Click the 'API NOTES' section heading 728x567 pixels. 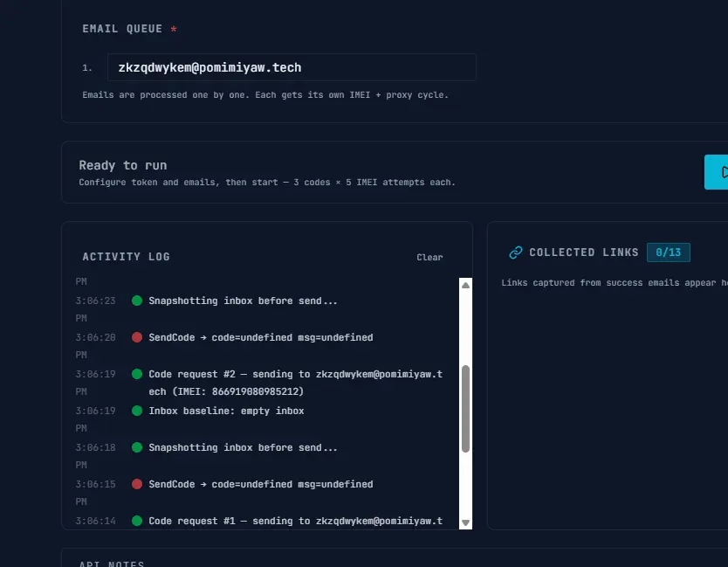click(112, 564)
